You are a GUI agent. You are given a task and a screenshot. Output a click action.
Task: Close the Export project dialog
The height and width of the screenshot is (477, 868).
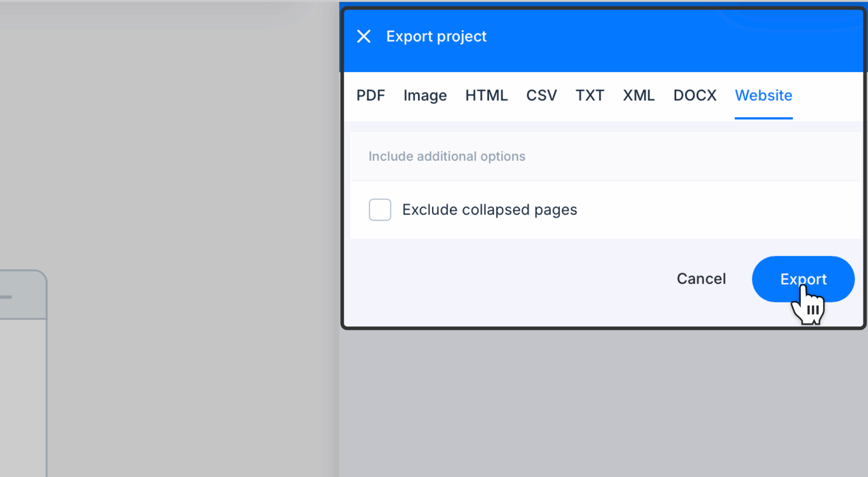363,36
